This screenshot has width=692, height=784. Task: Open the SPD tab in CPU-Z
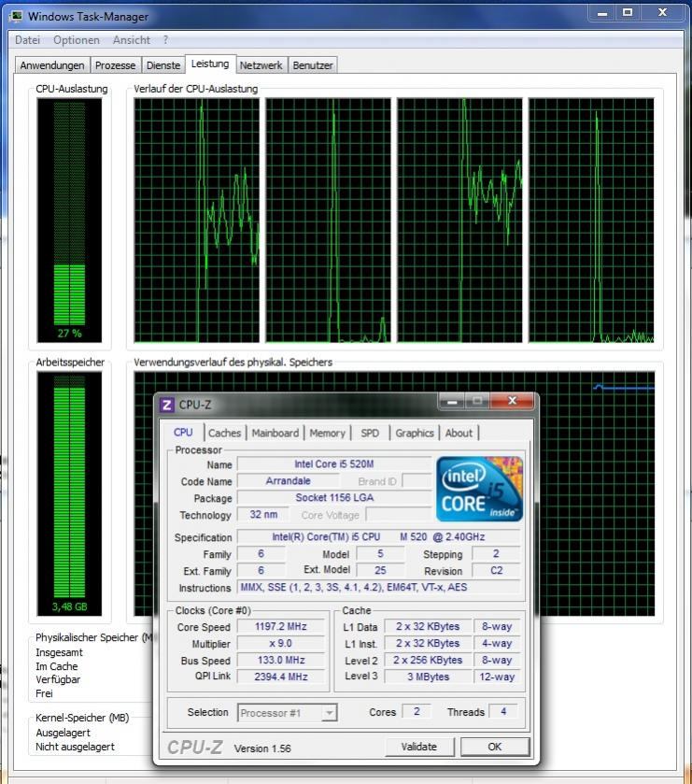[x=370, y=433]
